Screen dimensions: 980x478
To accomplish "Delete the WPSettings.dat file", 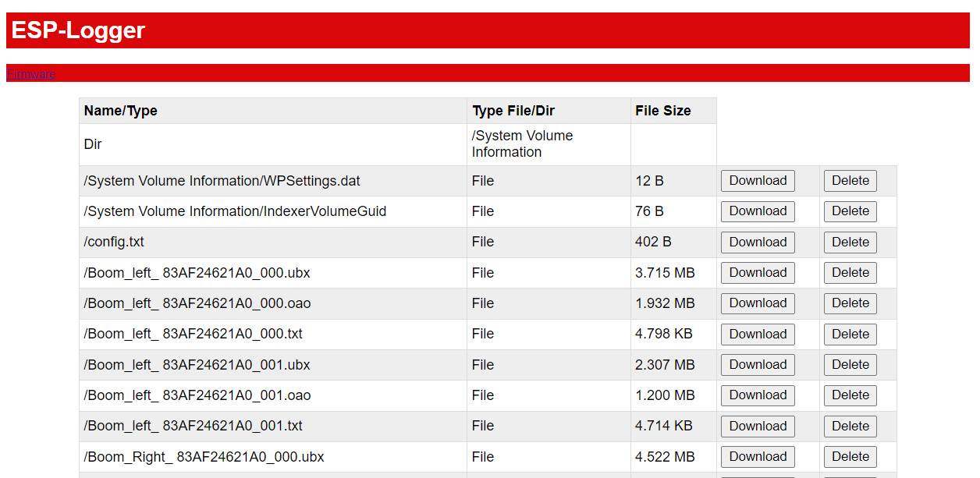I will 849,180.
